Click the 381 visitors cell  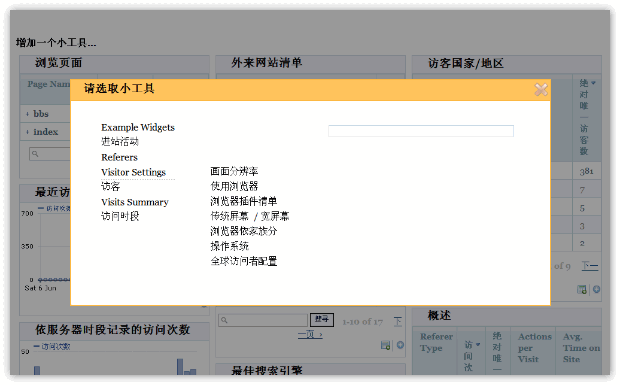click(x=586, y=172)
